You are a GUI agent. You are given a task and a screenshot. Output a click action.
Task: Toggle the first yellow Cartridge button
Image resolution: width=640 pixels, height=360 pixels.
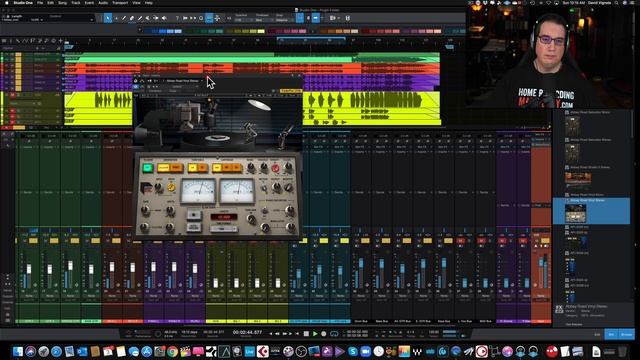(x=217, y=167)
